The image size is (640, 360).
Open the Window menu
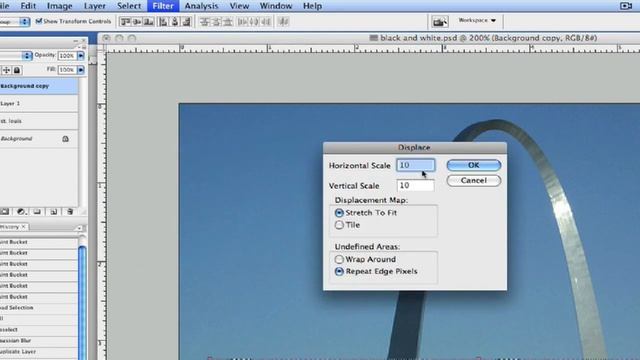coord(276,6)
